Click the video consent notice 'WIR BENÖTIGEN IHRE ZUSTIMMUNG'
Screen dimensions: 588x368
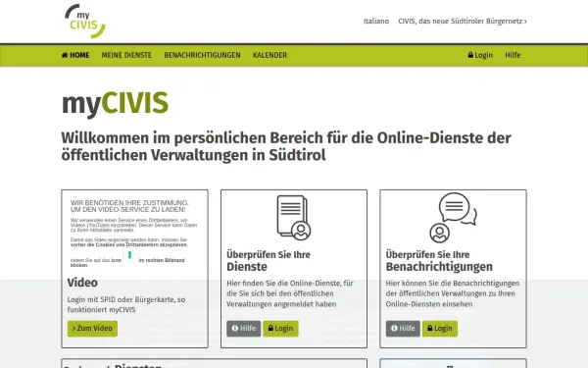129,206
